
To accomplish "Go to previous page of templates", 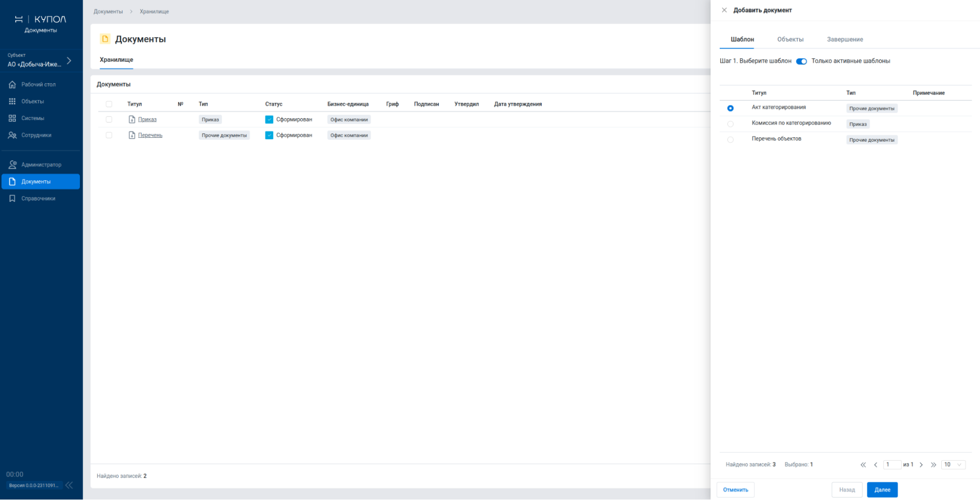I will [x=876, y=465].
